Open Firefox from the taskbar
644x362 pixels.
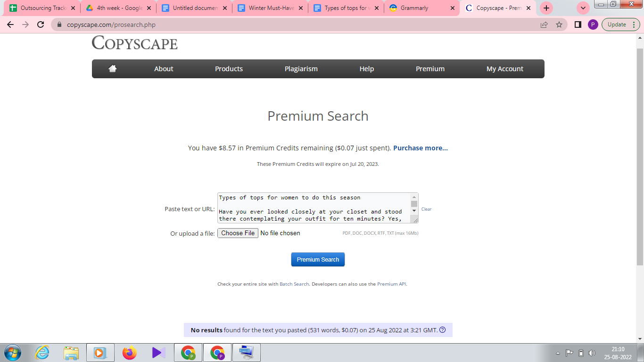(x=129, y=353)
